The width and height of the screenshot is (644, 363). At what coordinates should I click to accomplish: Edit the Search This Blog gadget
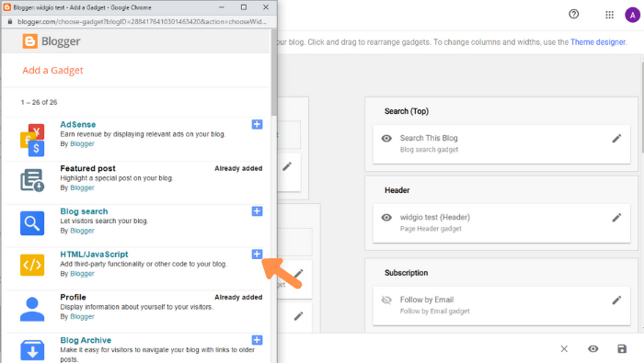pyautogui.click(x=616, y=139)
